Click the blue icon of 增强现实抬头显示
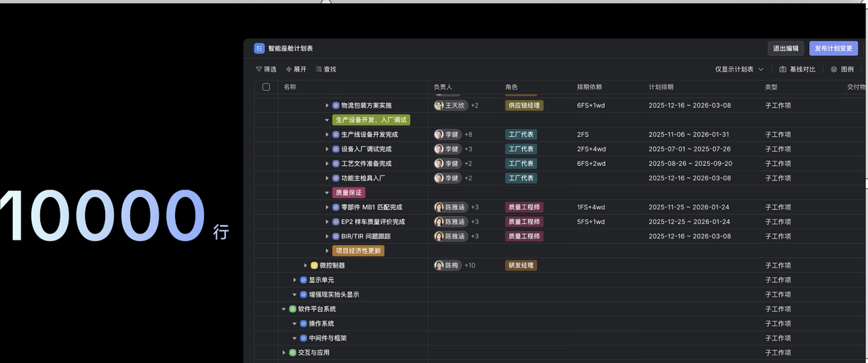 coord(303,295)
